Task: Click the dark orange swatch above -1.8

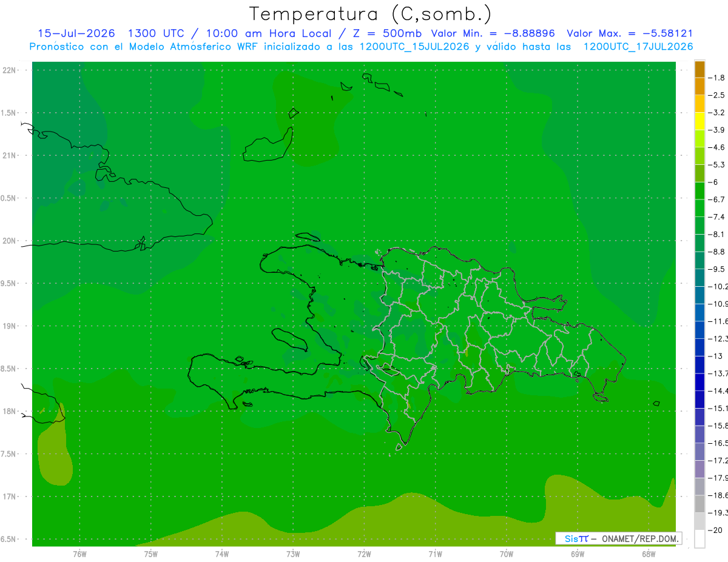Action: (x=699, y=69)
